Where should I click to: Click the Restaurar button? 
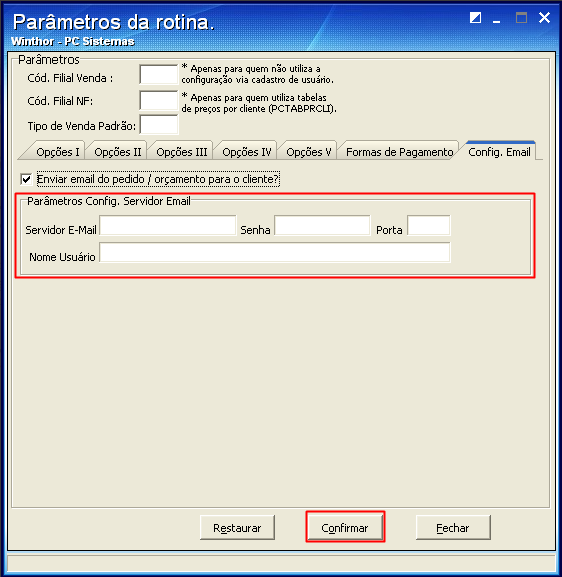(x=237, y=528)
